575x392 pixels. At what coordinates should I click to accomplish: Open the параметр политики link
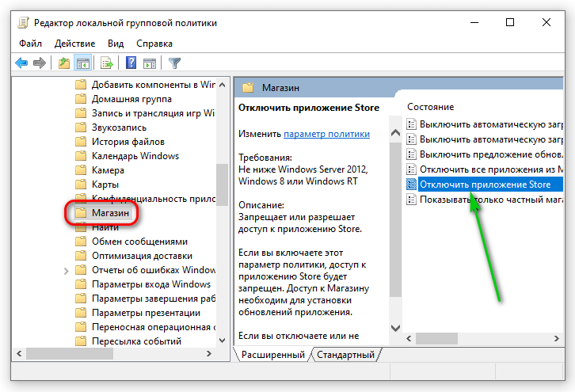click(327, 134)
